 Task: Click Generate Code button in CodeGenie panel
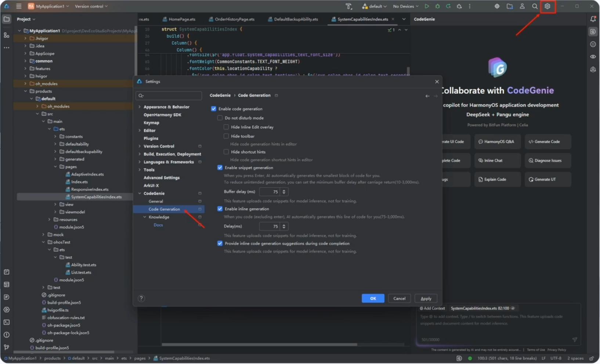pyautogui.click(x=547, y=142)
